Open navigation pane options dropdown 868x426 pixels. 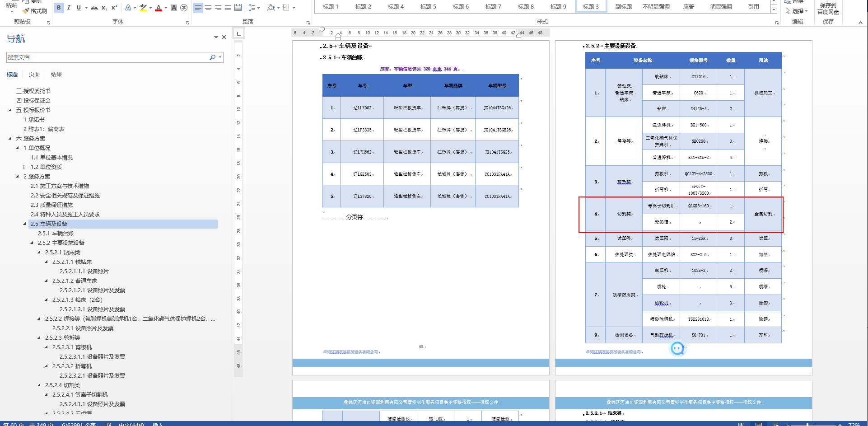coord(216,37)
